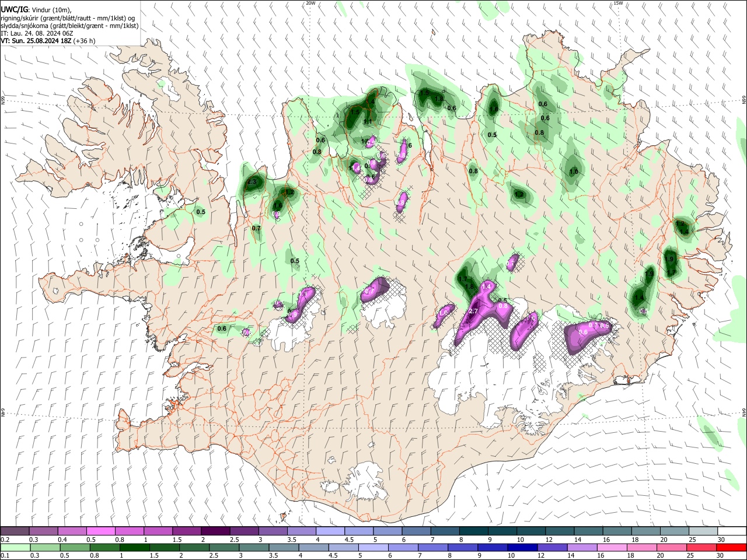Select the palest green 0.1 rain swatch
This screenshot has width=747, height=560.
coord(15,547)
